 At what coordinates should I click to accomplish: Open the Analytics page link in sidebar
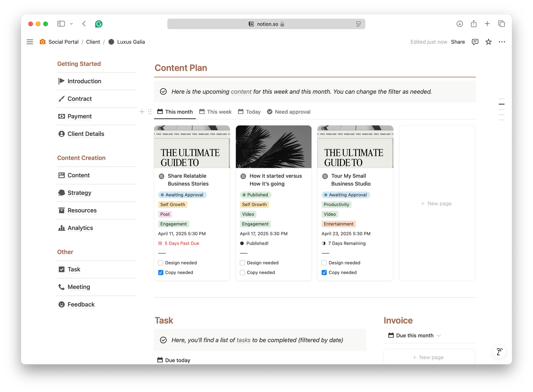click(80, 228)
